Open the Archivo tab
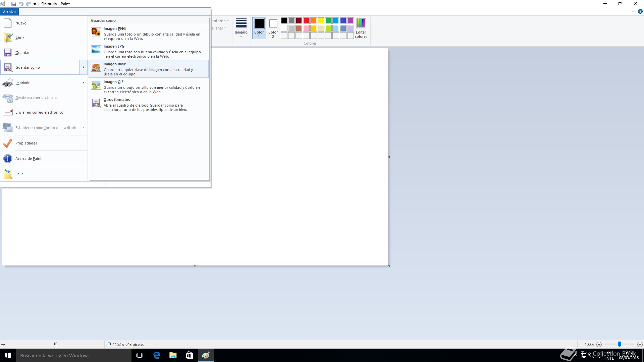Screen dimensions: 644x362 (9, 12)
